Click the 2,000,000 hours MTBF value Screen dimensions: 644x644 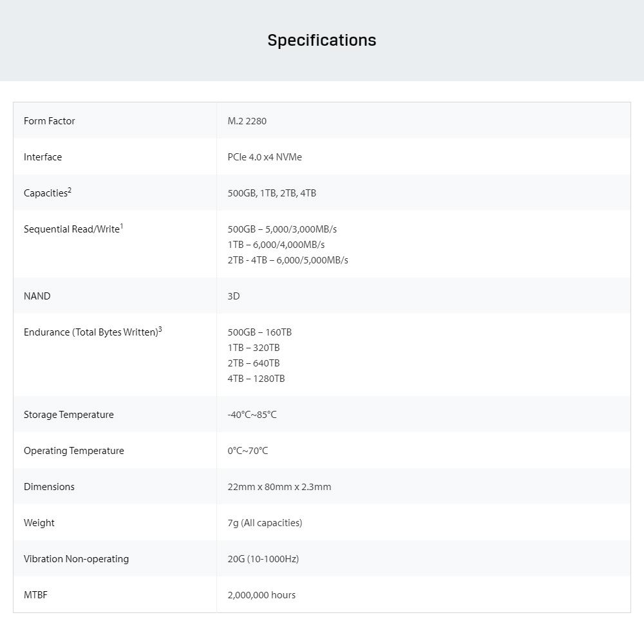pyautogui.click(x=261, y=595)
